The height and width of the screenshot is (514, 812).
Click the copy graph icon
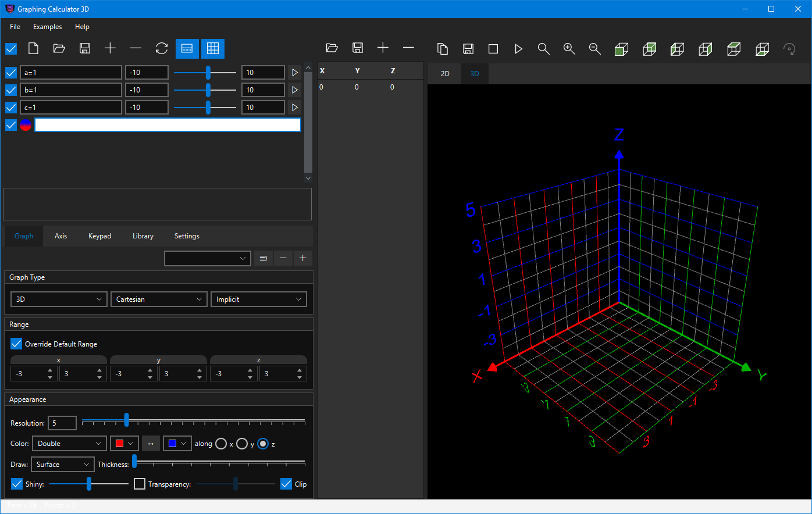click(443, 49)
